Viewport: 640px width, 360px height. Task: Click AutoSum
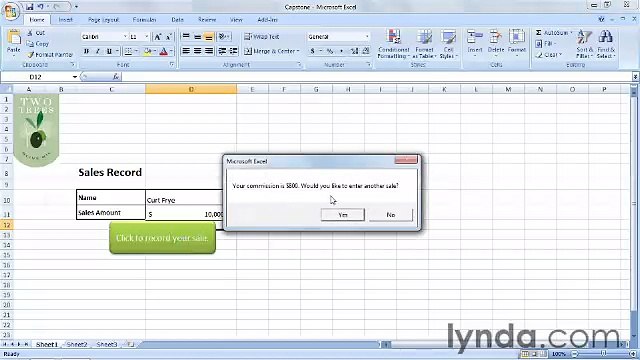[553, 33]
